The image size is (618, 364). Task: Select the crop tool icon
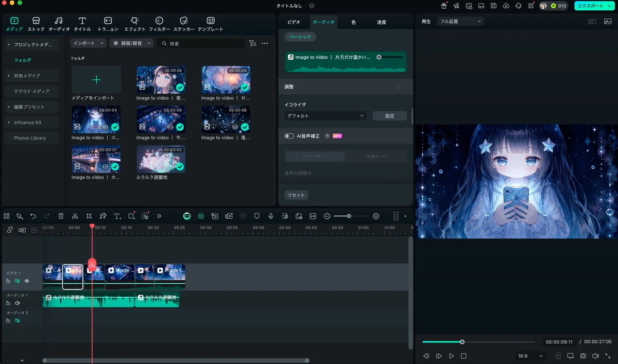pyautogui.click(x=89, y=216)
